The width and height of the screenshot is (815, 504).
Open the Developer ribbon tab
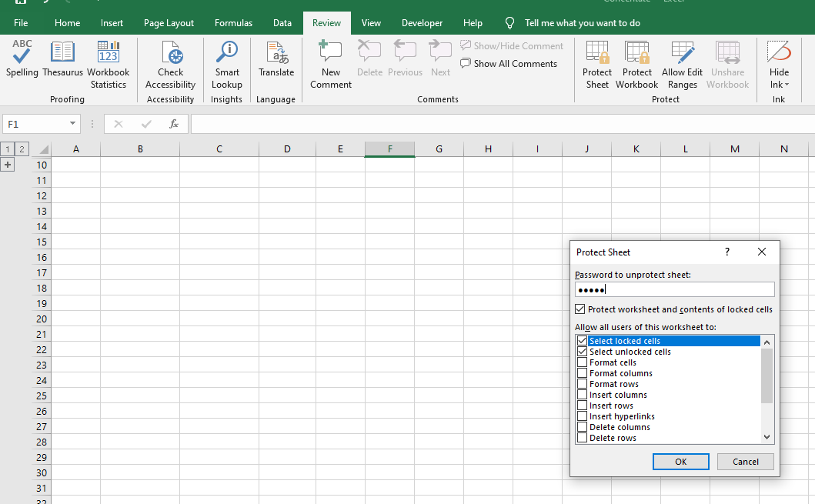point(423,23)
